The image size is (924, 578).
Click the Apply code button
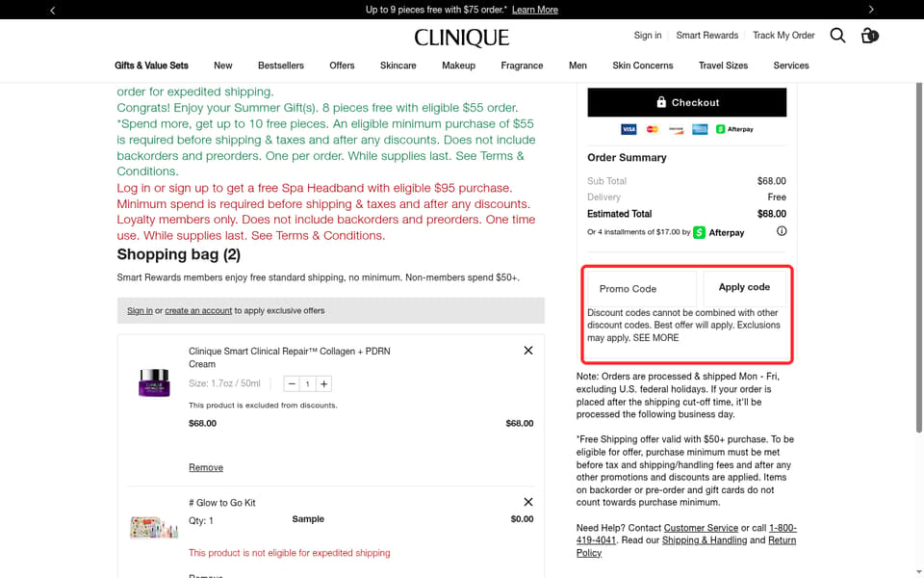coord(744,287)
